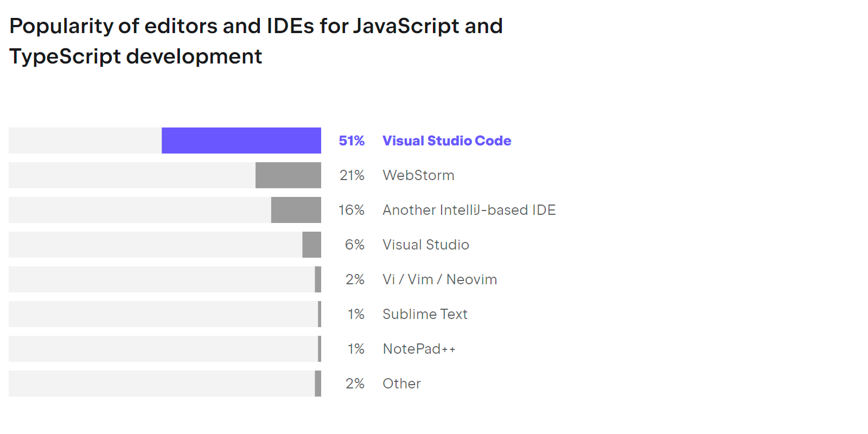868x434 pixels.
Task: Select the NotePad++ label
Action: click(419, 349)
